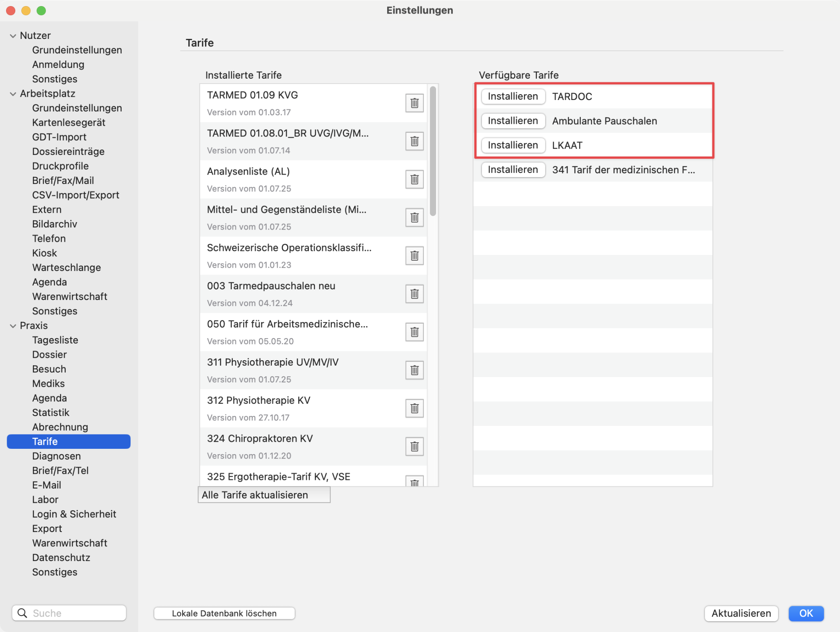Viewport: 840px width, 632px height.
Task: Collapse the Arbeitsplatz section
Action: point(13,94)
